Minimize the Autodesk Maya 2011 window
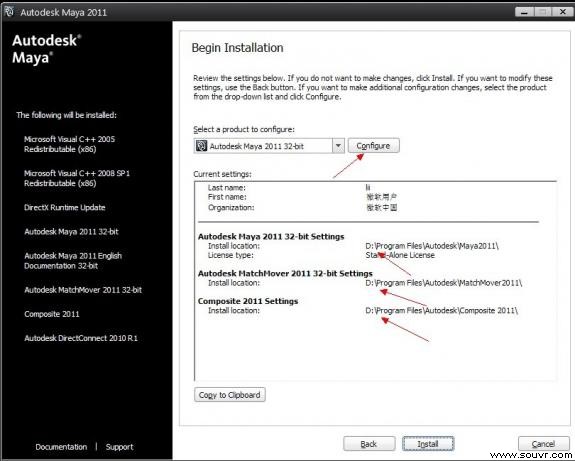Image resolution: width=575 pixels, height=461 pixels. coord(524,12)
